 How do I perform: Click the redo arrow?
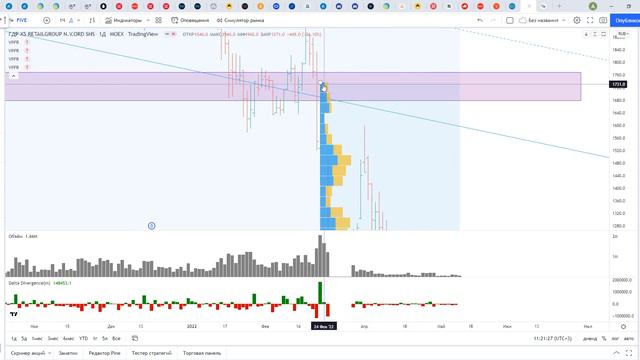pyautogui.click(x=493, y=20)
